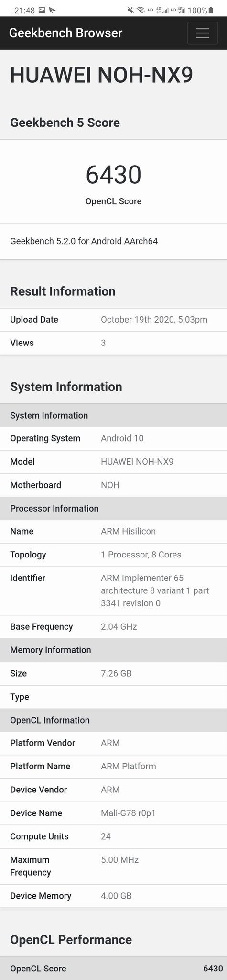This screenshot has height=980, width=227.
Task: Open the hamburger navigation menu
Action: click(203, 33)
